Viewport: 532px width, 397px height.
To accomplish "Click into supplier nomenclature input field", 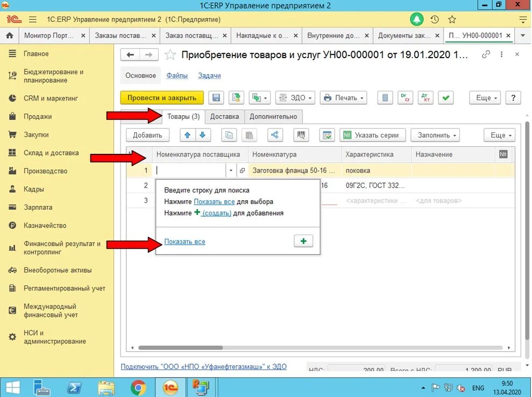I will [190, 171].
